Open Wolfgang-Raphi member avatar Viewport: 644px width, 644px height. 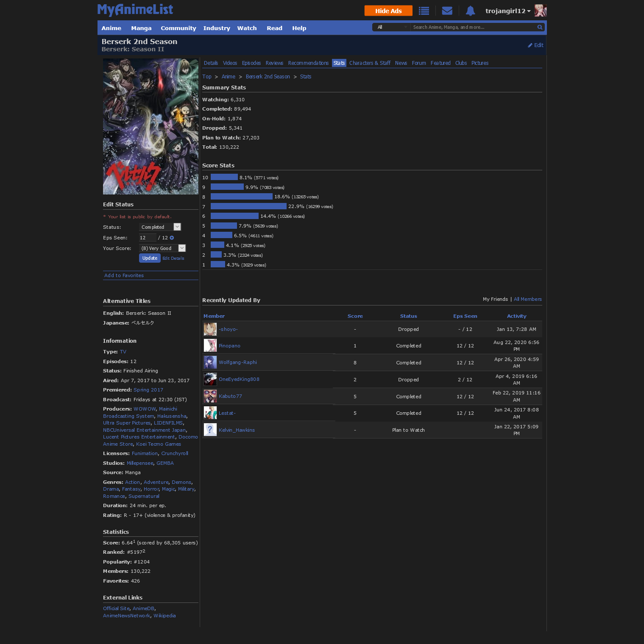[x=210, y=362]
